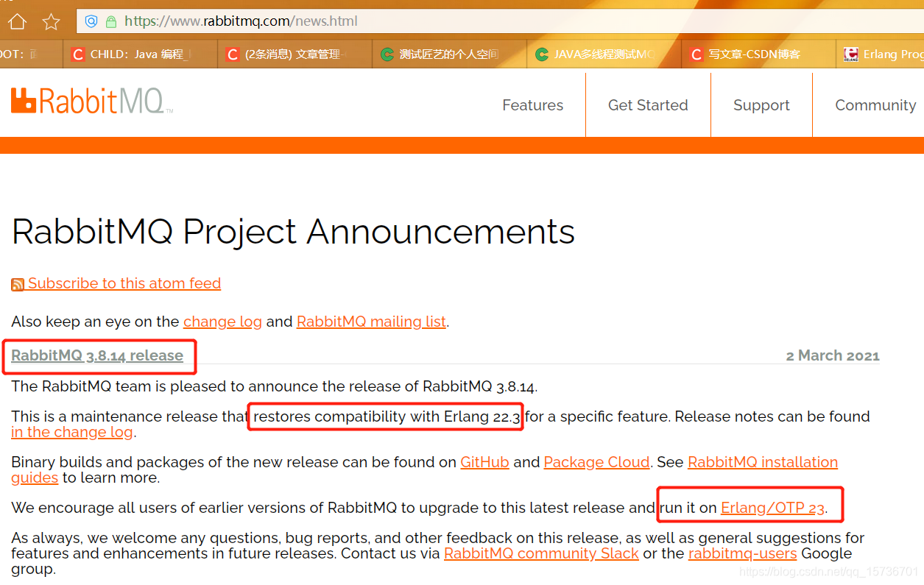Open the Community menu
Viewport: 924px width, 585px height.
point(875,105)
